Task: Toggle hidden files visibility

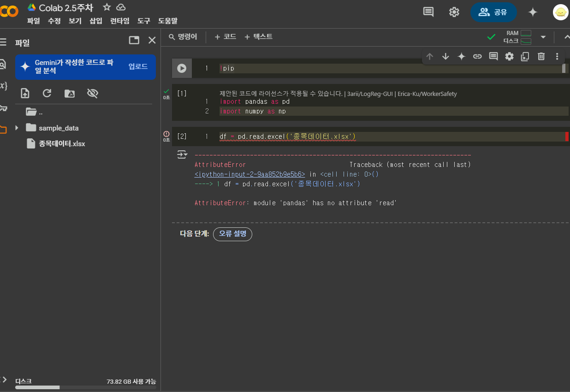Action: (x=93, y=94)
